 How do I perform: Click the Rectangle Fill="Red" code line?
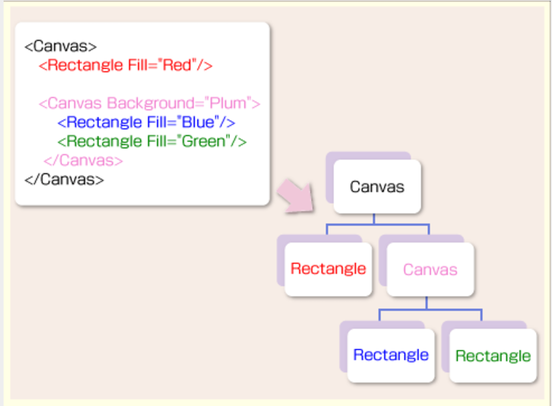(x=125, y=65)
